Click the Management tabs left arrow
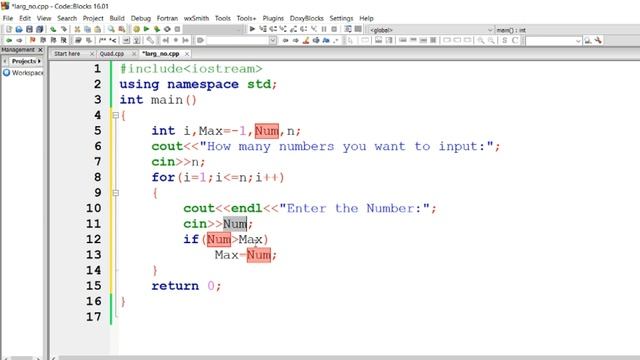Image resolution: width=640 pixels, height=360 pixels. coord(5,61)
